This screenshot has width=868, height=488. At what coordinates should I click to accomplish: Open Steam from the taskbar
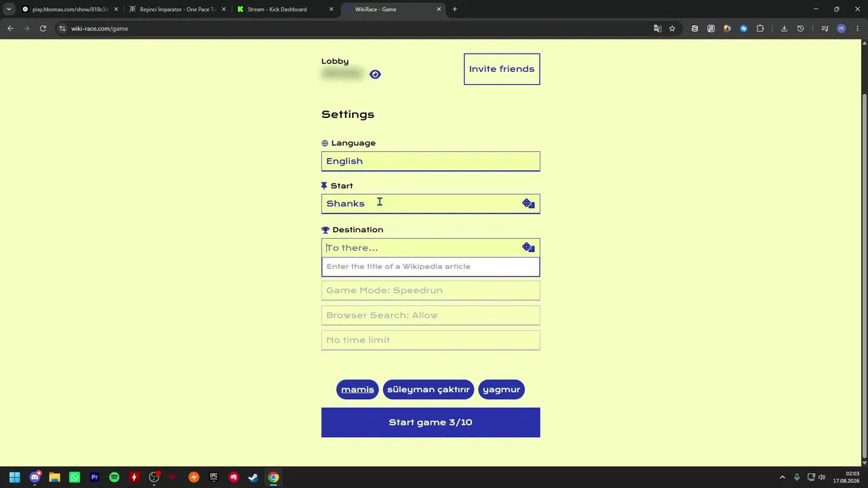(x=253, y=477)
